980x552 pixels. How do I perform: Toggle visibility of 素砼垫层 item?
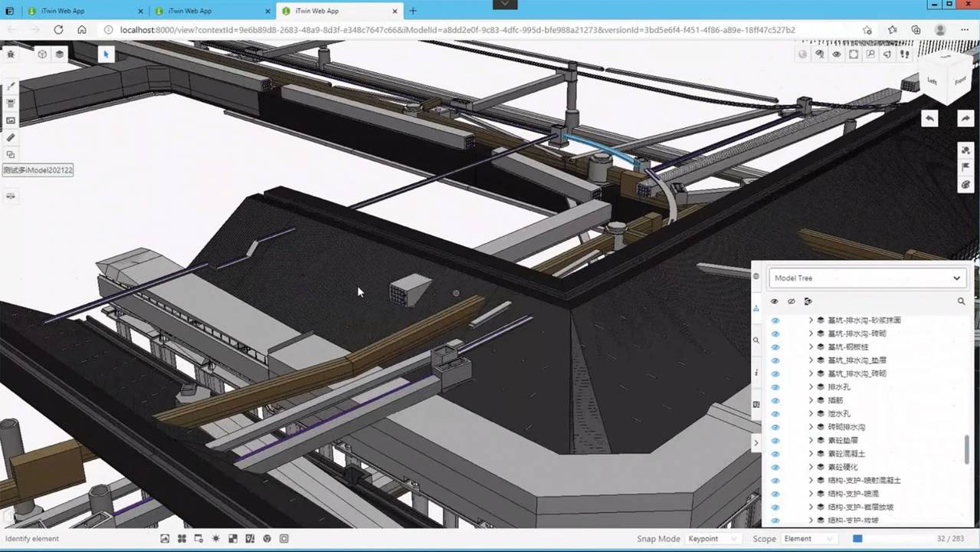775,441
